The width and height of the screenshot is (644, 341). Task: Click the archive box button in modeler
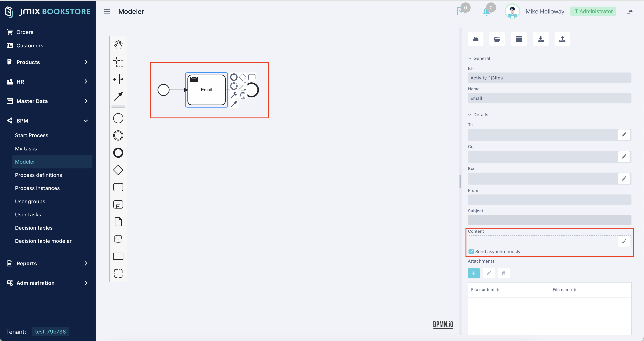519,39
